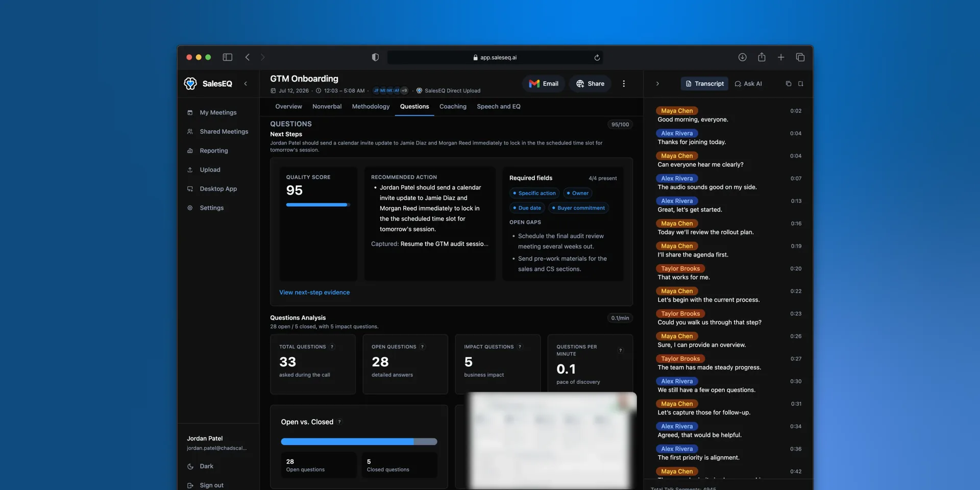980x490 pixels.
Task: Click the Specific action field chip
Action: (534, 193)
